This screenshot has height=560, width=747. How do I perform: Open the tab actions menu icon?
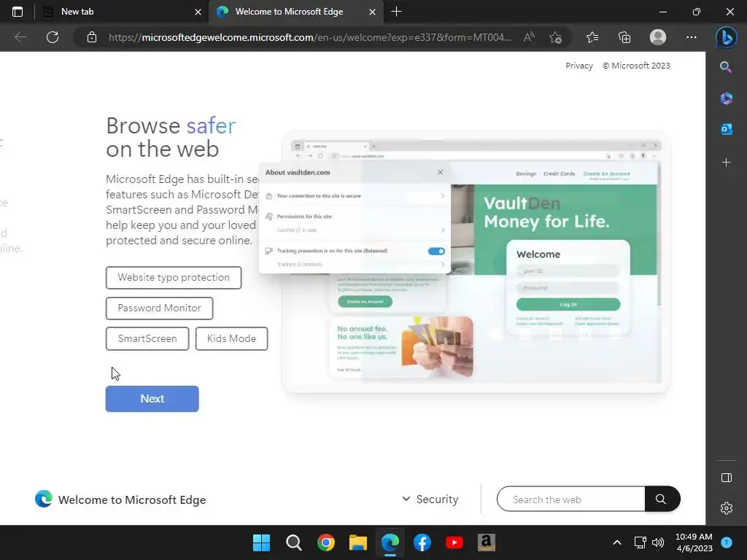click(18, 12)
